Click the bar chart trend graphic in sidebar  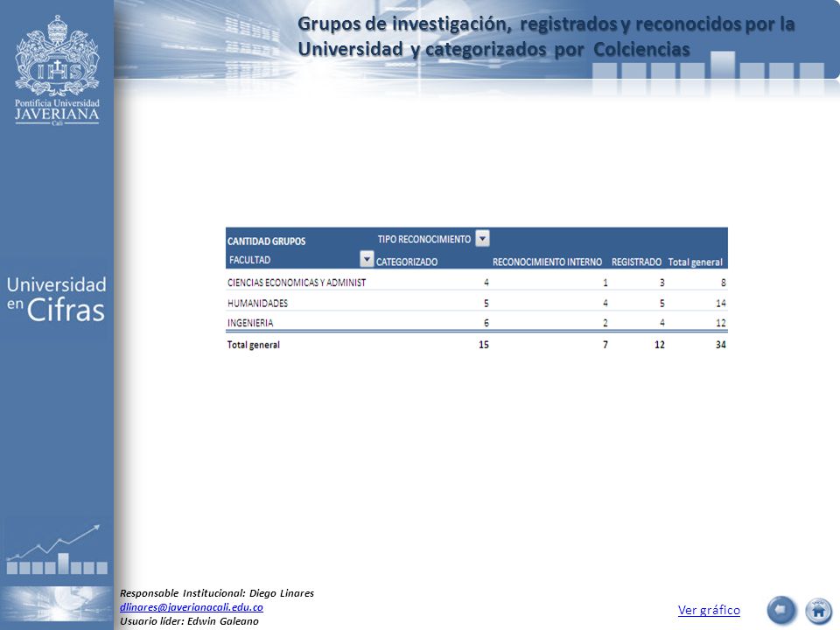[56, 549]
